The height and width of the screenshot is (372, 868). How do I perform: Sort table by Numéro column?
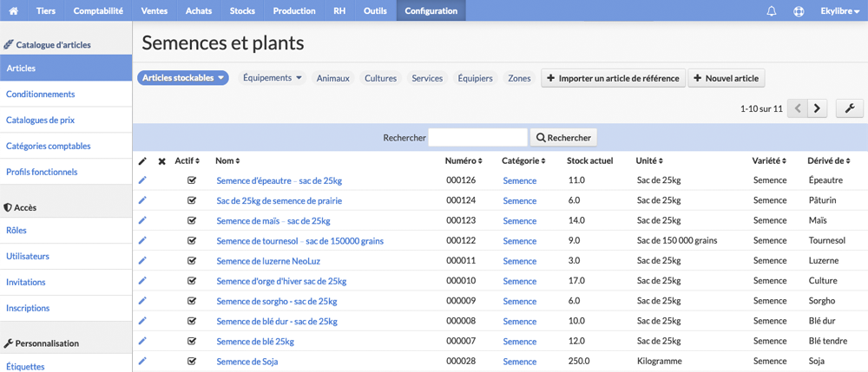pos(464,160)
